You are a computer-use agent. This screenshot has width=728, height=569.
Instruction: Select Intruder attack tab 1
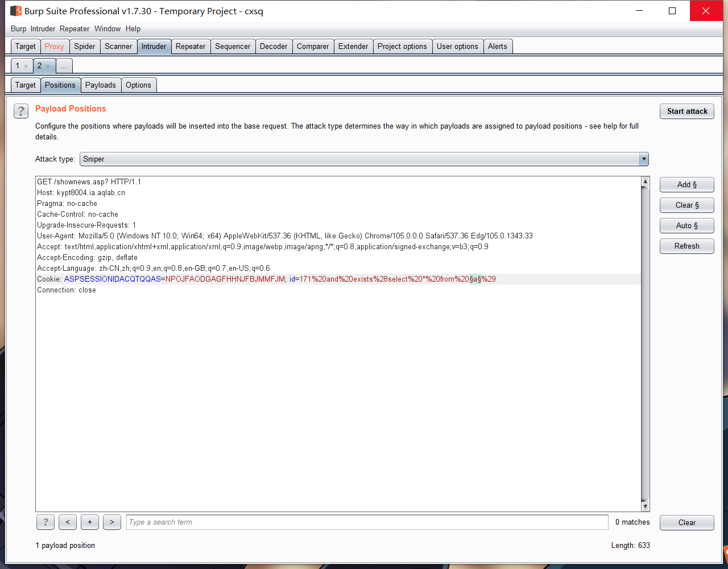(x=18, y=66)
